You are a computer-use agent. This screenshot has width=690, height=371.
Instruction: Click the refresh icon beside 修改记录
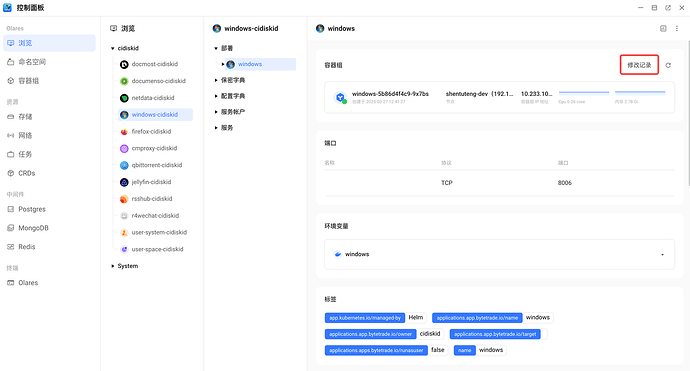[x=668, y=65]
